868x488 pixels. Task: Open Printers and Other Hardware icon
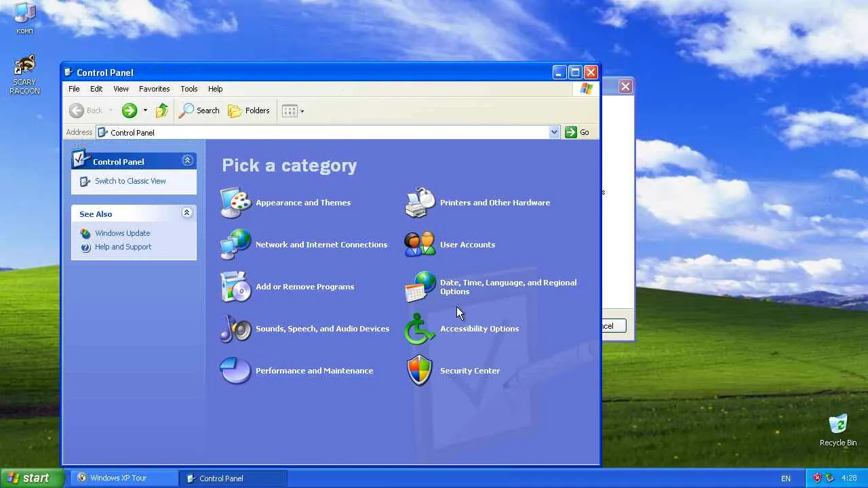point(420,203)
